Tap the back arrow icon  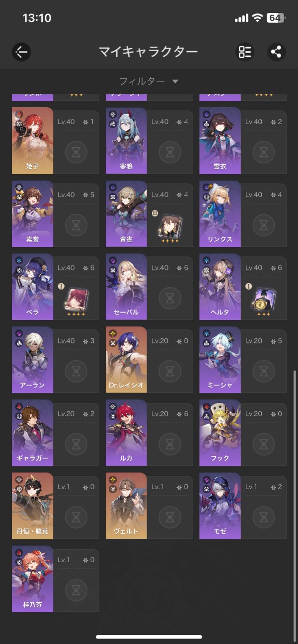(x=22, y=52)
